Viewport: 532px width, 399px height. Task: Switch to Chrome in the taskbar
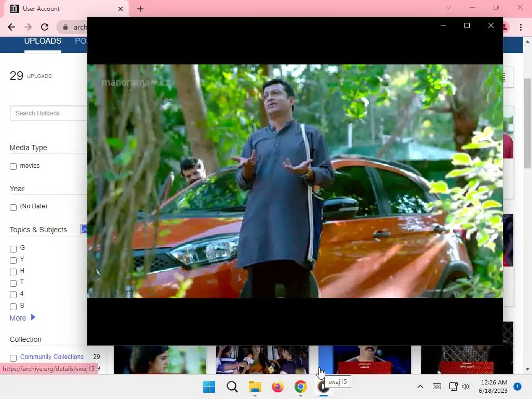click(301, 387)
